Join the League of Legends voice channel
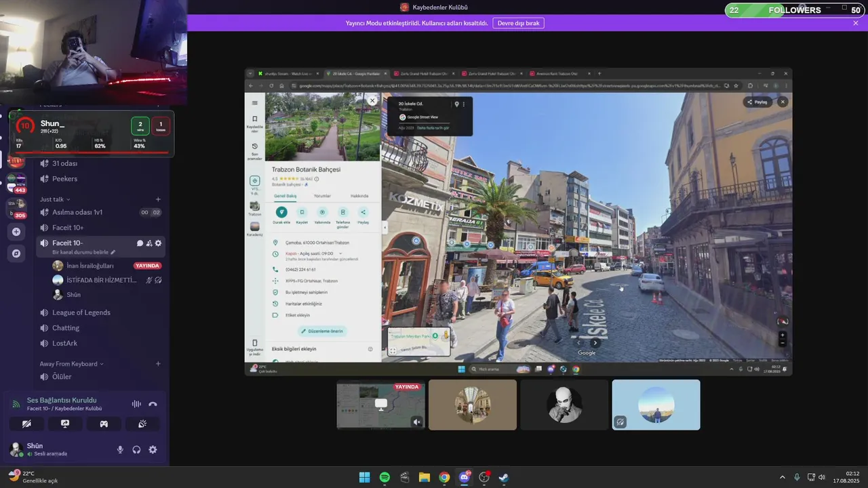868x488 pixels. tap(100, 312)
